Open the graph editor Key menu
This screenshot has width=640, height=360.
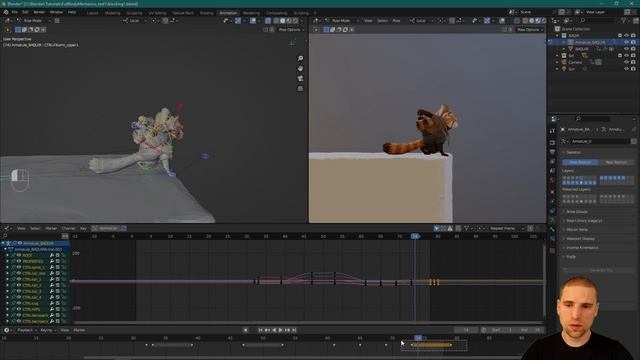click(83, 229)
